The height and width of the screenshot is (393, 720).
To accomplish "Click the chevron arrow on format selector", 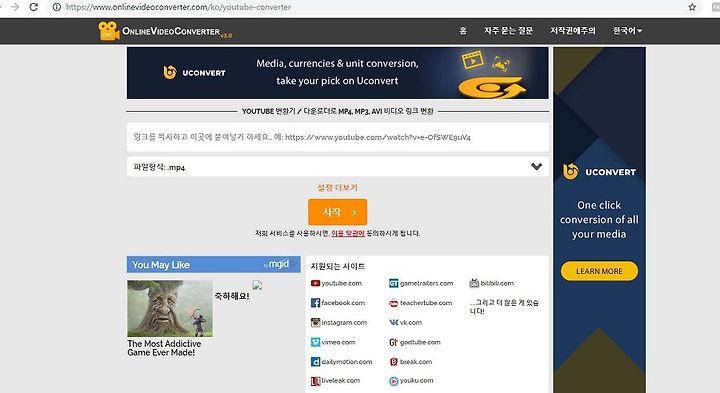I will click(x=536, y=167).
